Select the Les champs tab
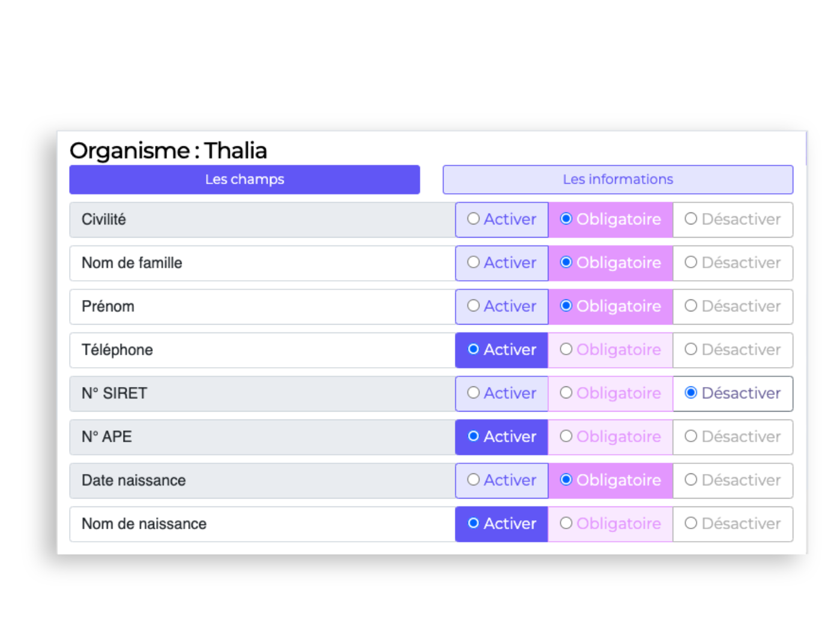Screen dimensions: 840x636 245,179
